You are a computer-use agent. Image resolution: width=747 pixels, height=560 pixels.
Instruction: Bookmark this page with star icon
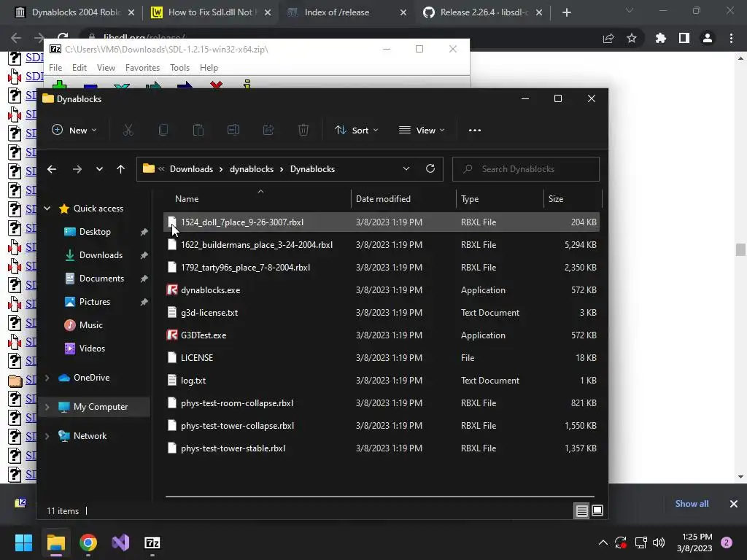click(632, 38)
